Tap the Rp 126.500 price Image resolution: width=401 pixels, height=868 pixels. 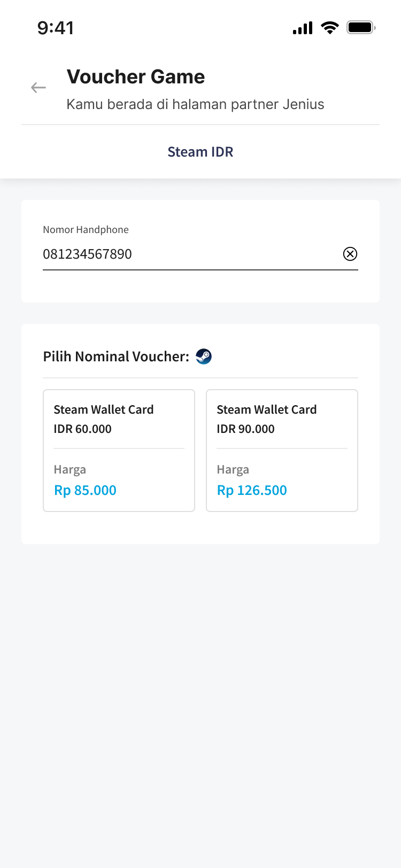252,490
